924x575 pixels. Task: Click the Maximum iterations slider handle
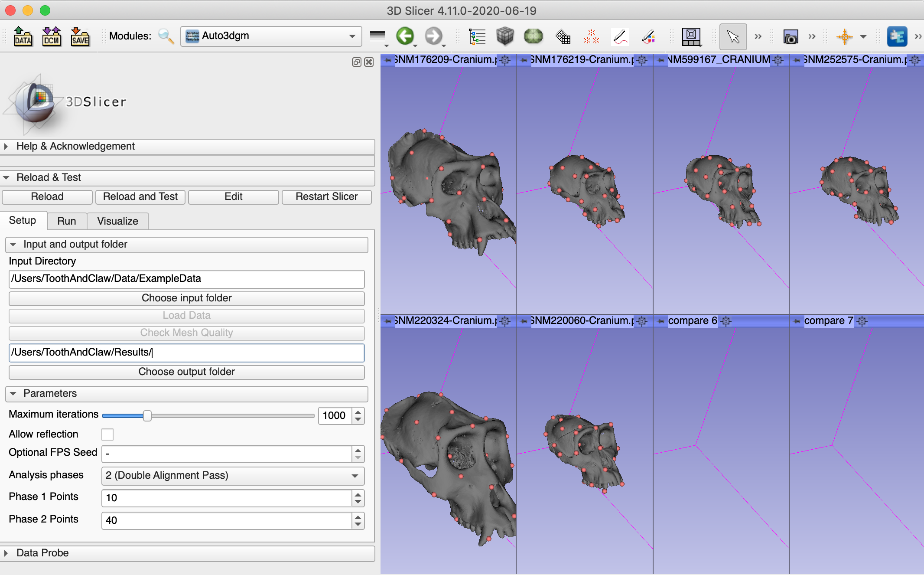pyautogui.click(x=147, y=416)
